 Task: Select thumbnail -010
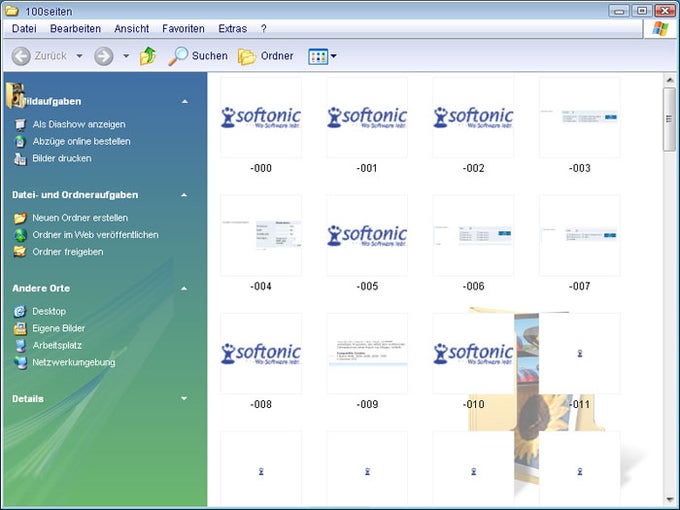474,353
